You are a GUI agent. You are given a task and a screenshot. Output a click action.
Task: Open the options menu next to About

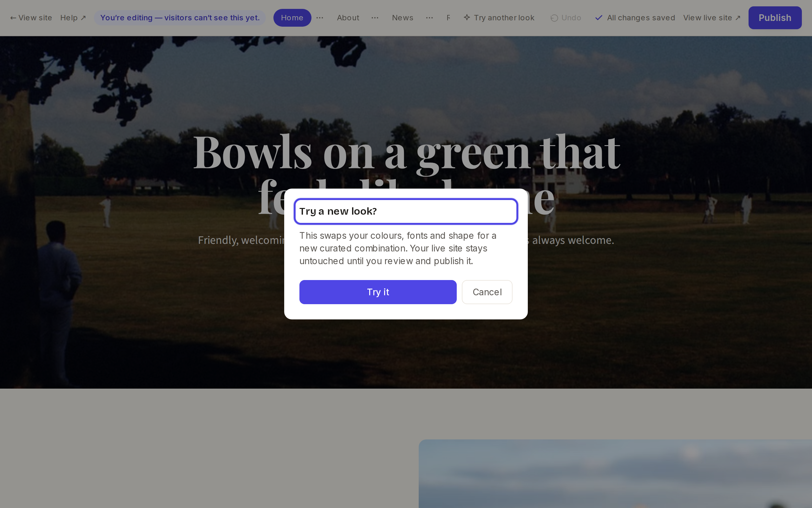coord(375,18)
